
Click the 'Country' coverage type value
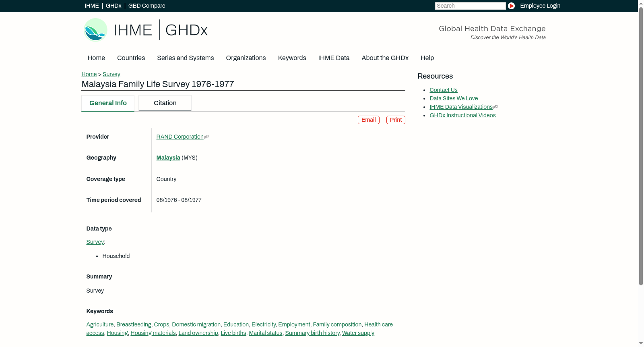166,179
